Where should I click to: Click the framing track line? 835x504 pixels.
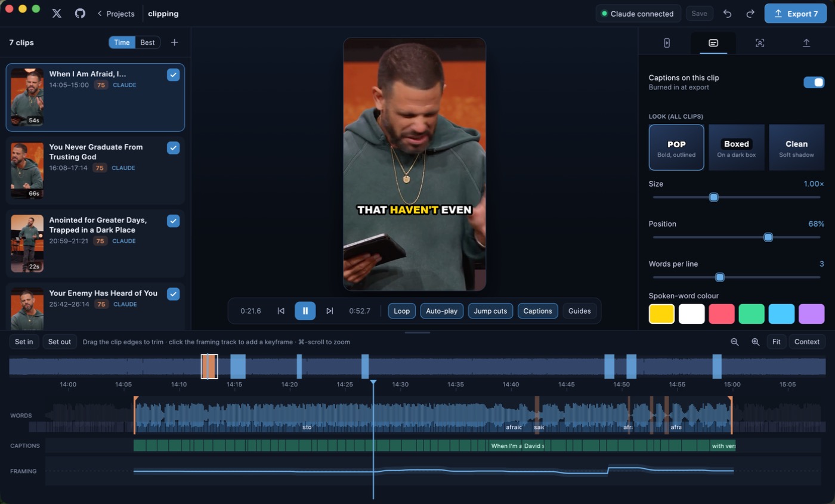coord(434,471)
